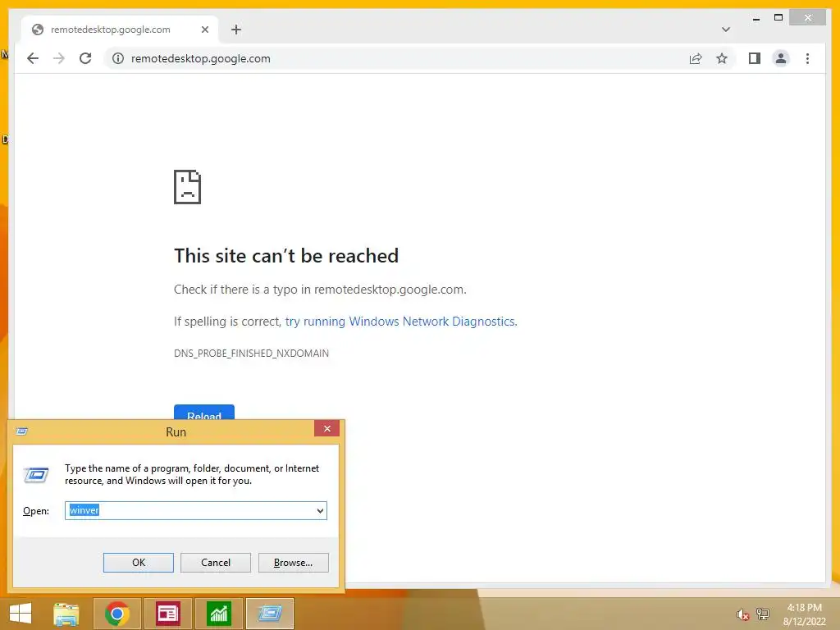Bookmark this tab with the star icon
This screenshot has width=840, height=630.
[722, 58]
